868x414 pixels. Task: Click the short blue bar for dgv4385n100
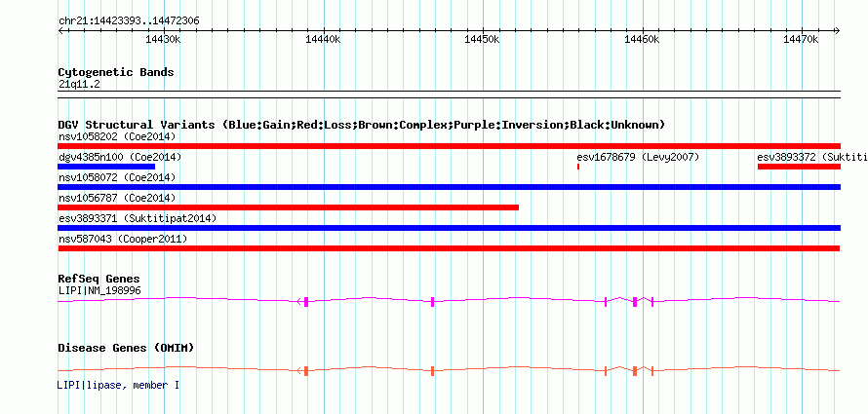point(106,167)
